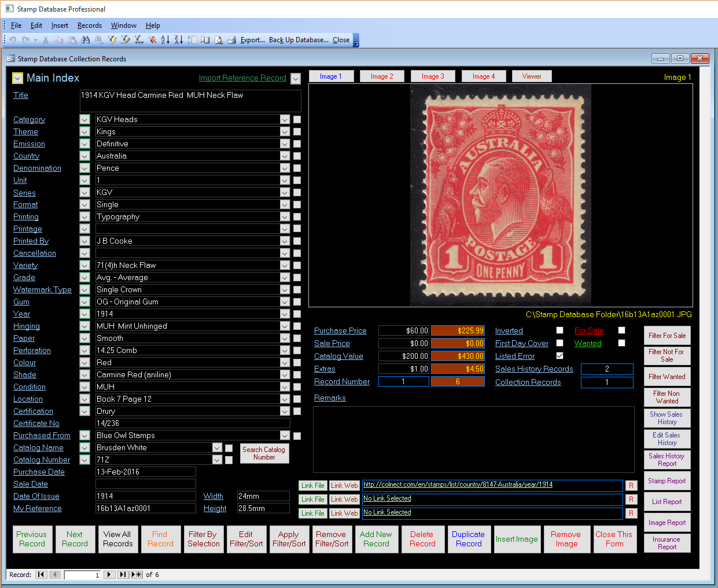Click the Sort Ascending A-Z toolbar icon
The height and width of the screenshot is (588, 718).
(x=165, y=39)
